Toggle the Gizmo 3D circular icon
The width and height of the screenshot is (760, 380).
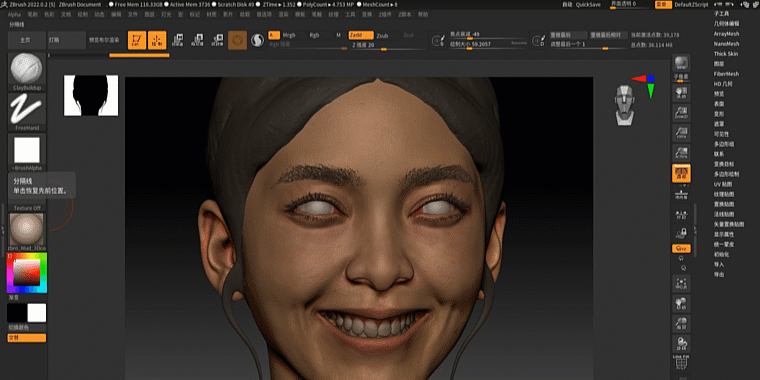[x=238, y=41]
